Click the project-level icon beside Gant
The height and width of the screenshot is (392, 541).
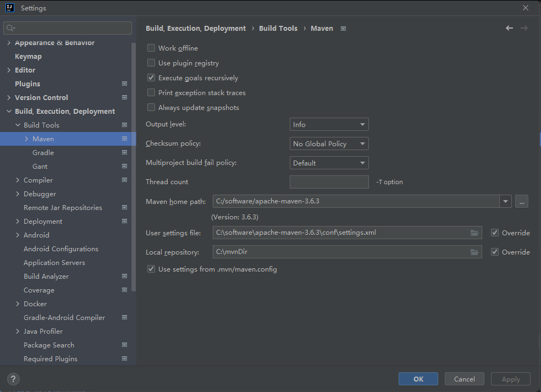pos(125,167)
